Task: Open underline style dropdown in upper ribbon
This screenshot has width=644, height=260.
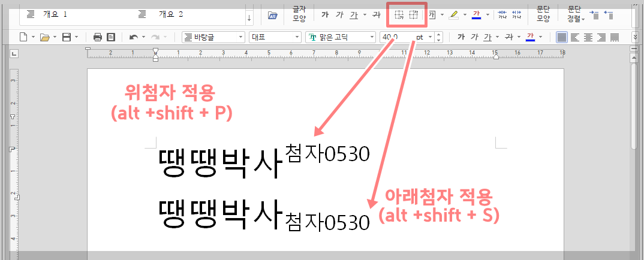Action: 365,15
